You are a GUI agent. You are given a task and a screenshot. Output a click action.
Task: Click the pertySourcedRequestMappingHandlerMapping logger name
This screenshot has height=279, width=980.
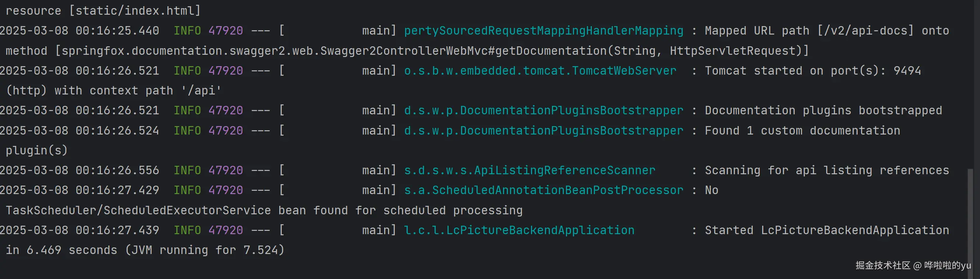click(x=543, y=31)
